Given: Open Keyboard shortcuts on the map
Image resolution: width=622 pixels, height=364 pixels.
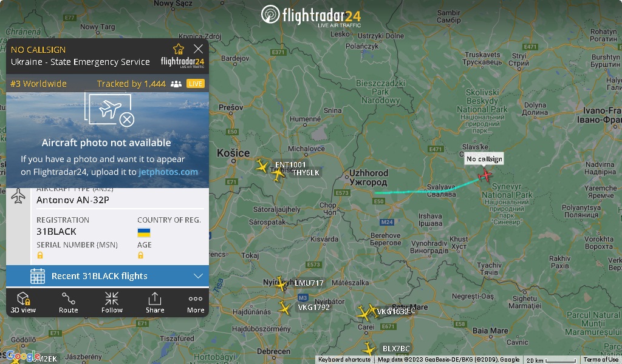Looking at the screenshot, I should [x=344, y=360].
